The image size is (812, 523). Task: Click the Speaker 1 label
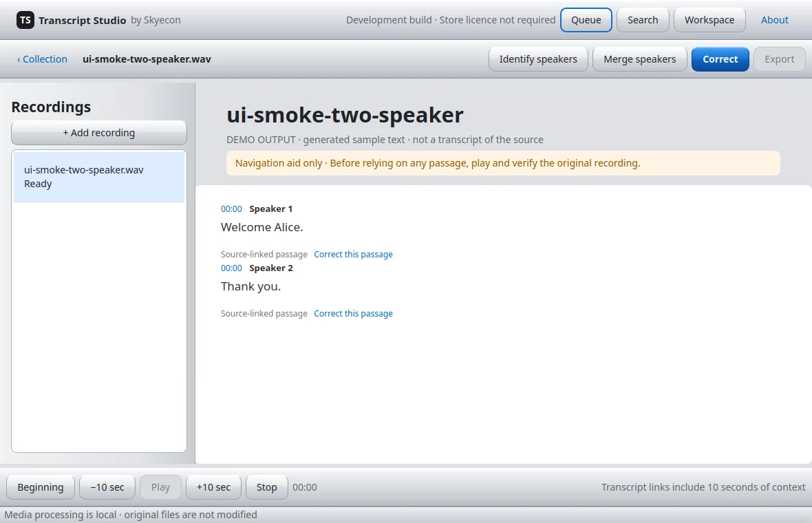tap(271, 209)
